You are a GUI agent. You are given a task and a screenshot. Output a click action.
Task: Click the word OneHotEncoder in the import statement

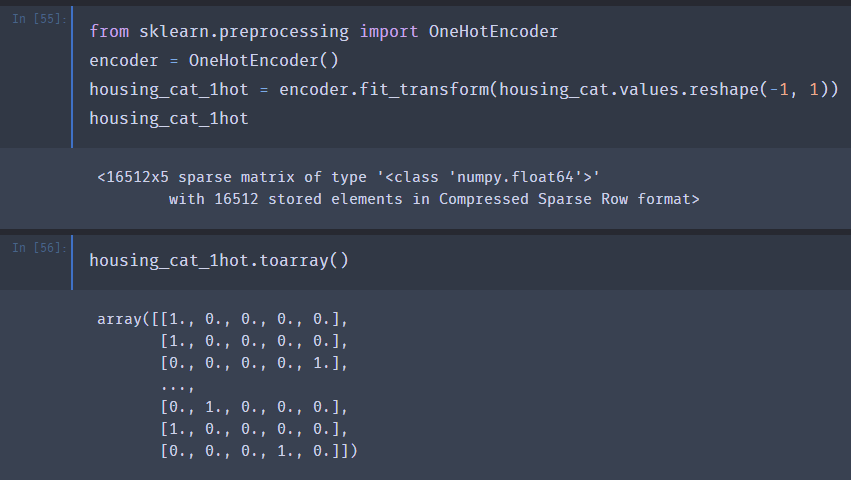[493, 31]
